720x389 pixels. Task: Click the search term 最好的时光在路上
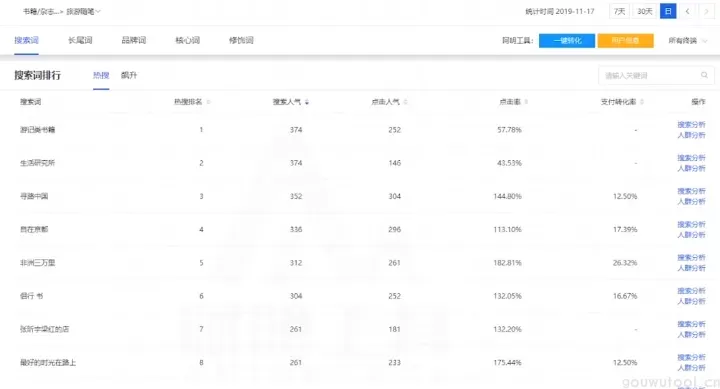pos(48,362)
